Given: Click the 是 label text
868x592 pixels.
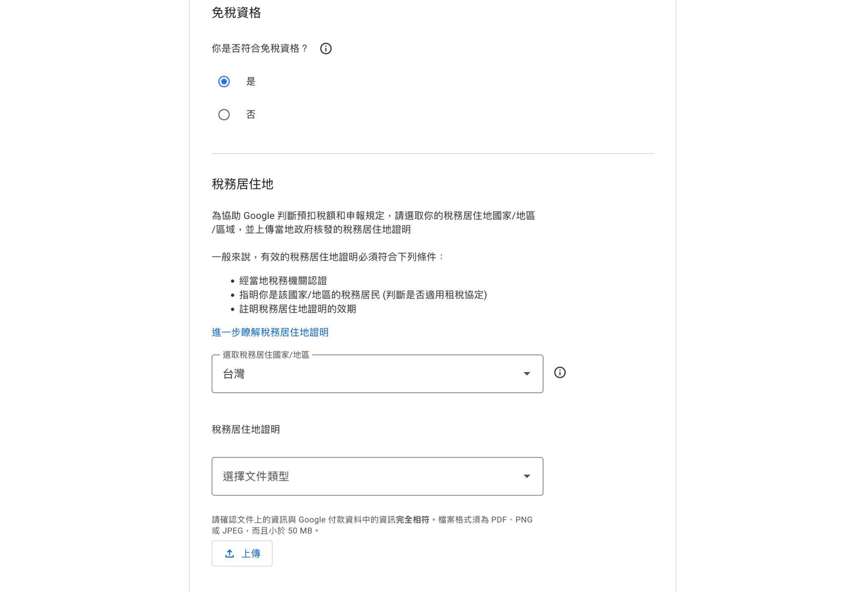Looking at the screenshot, I should pos(251,81).
